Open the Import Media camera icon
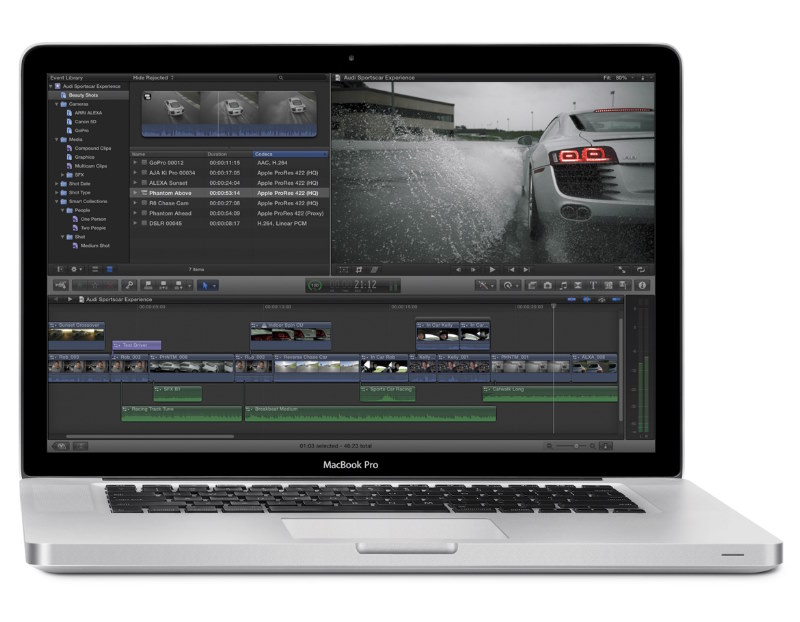 coord(60,285)
